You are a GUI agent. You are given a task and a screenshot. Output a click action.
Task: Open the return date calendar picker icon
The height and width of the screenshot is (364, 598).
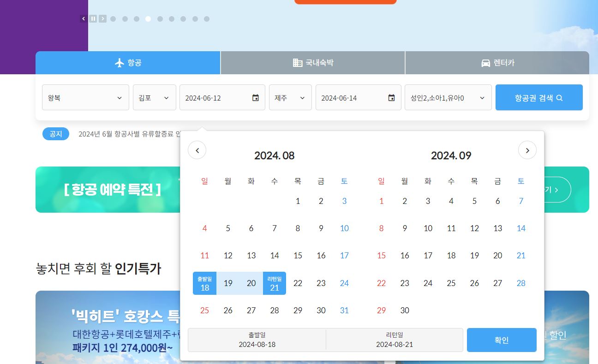click(x=391, y=97)
